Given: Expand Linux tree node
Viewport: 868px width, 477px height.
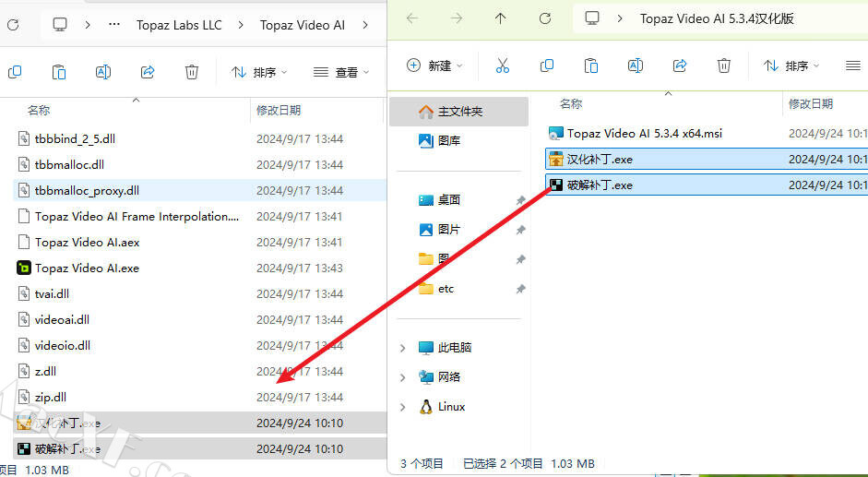Looking at the screenshot, I should pyautogui.click(x=402, y=407).
